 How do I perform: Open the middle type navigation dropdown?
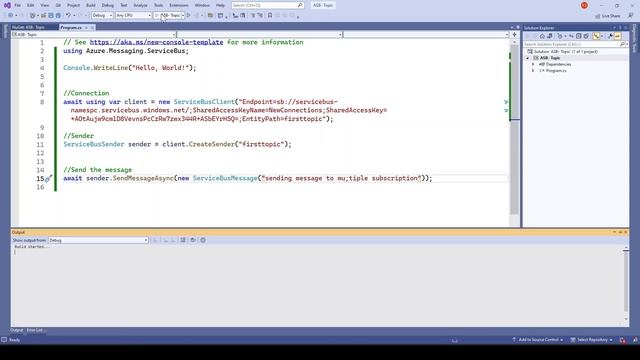pyautogui.click(x=260, y=35)
